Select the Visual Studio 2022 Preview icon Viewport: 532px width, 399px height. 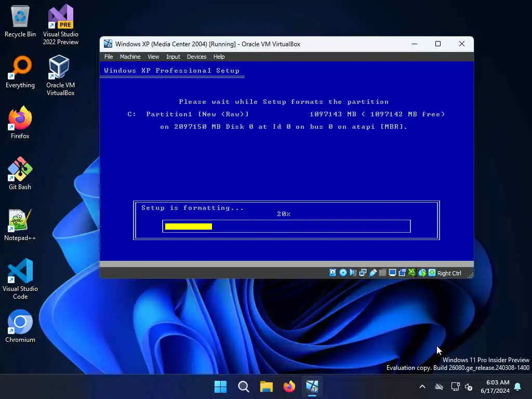[61, 25]
